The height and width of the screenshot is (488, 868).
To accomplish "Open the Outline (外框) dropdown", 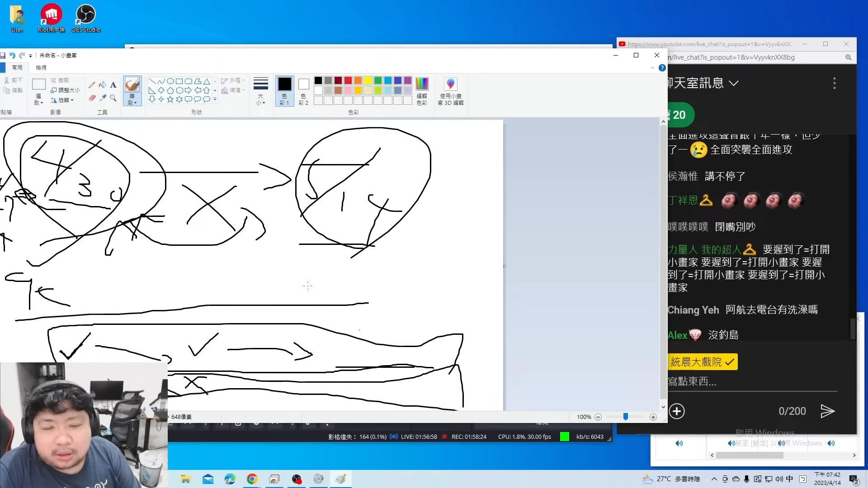I will coord(233,80).
